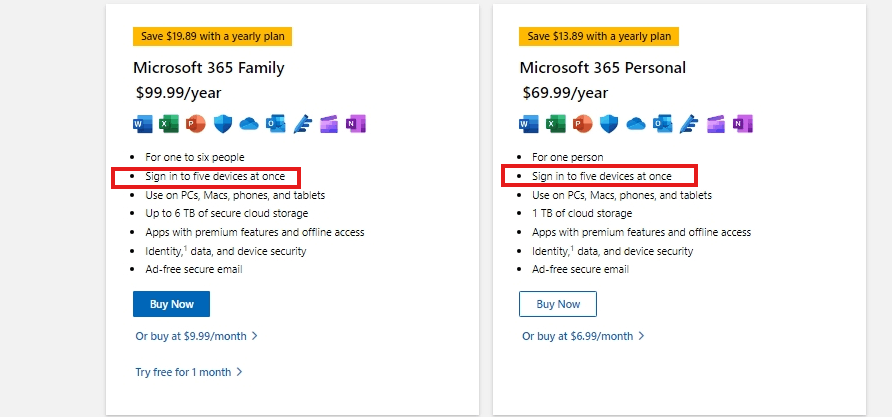Click the Outlook icon in the Family plan
The height and width of the screenshot is (417, 892).
coord(276,124)
